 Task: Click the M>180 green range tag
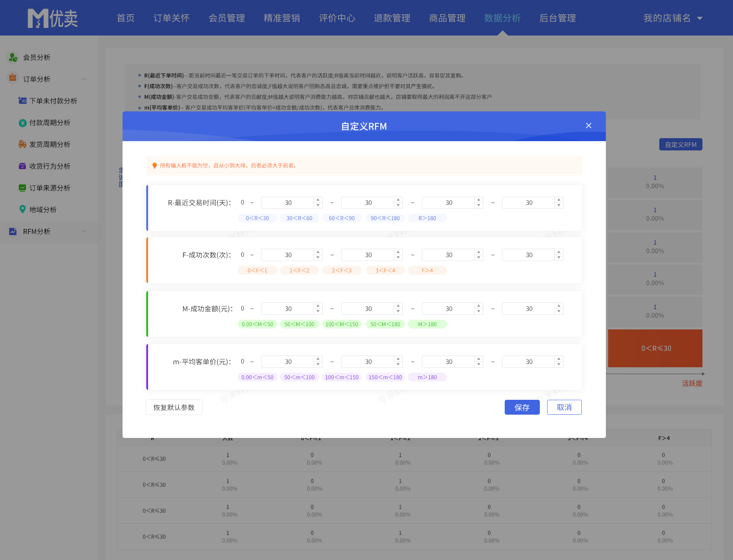click(427, 324)
